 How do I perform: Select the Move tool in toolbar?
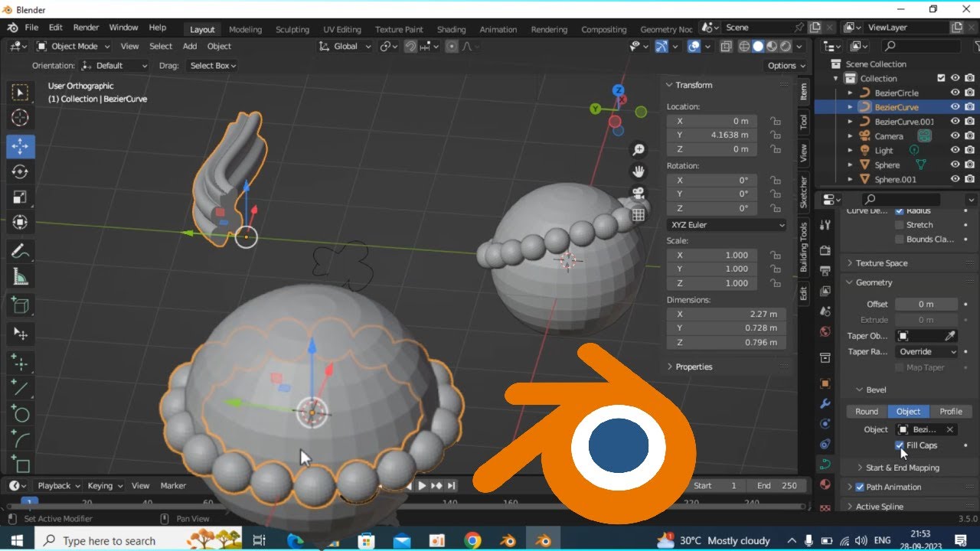(21, 145)
